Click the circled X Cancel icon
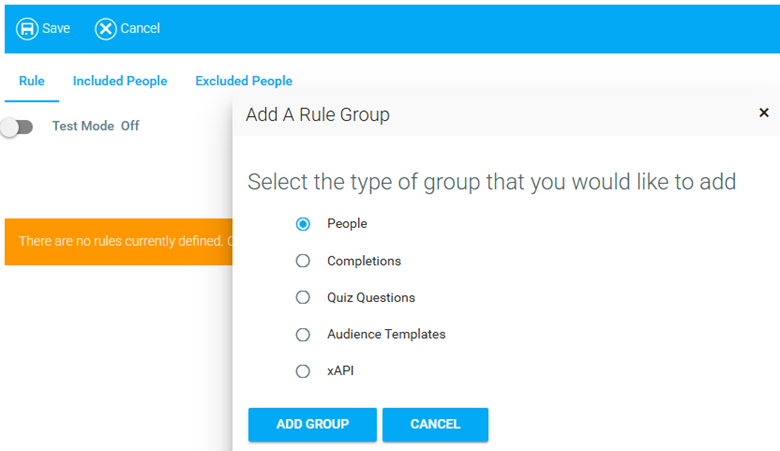Screen dimensions: 780x451 (x=106, y=28)
